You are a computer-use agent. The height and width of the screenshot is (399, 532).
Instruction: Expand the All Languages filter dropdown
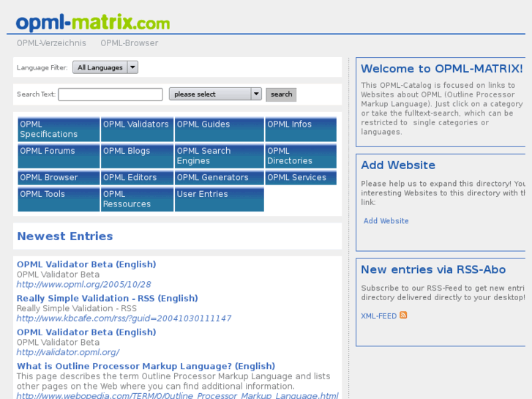coord(105,67)
